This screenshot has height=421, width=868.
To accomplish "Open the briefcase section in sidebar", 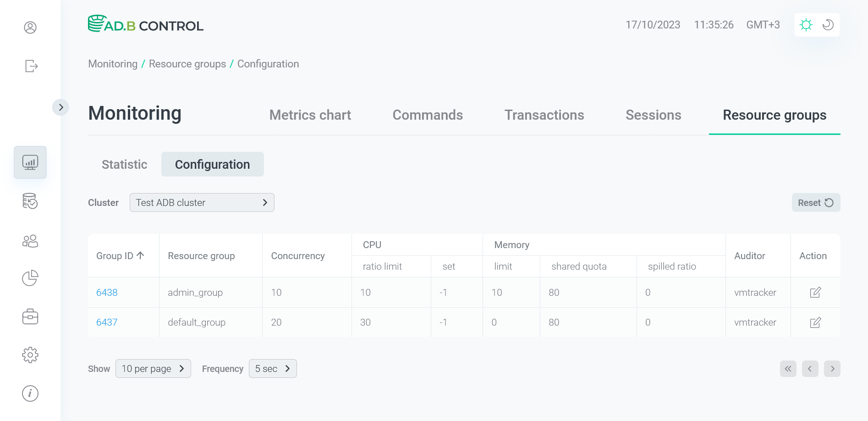I will 30,316.
